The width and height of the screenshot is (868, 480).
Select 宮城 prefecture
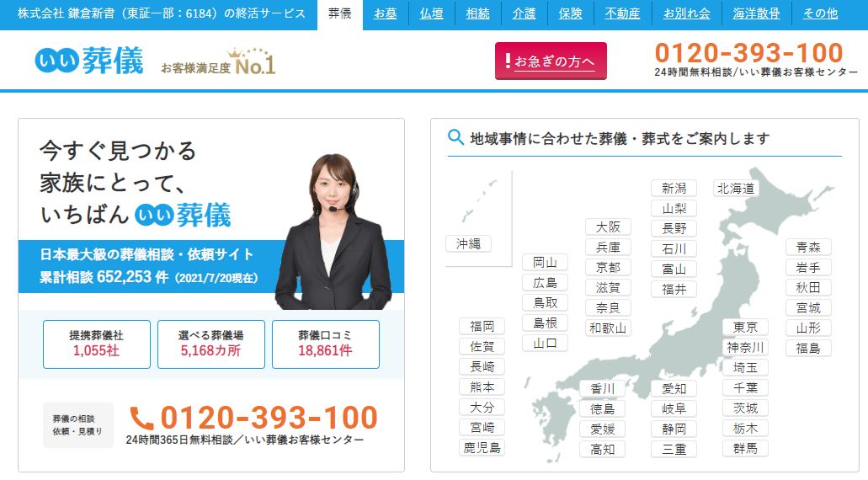[808, 308]
